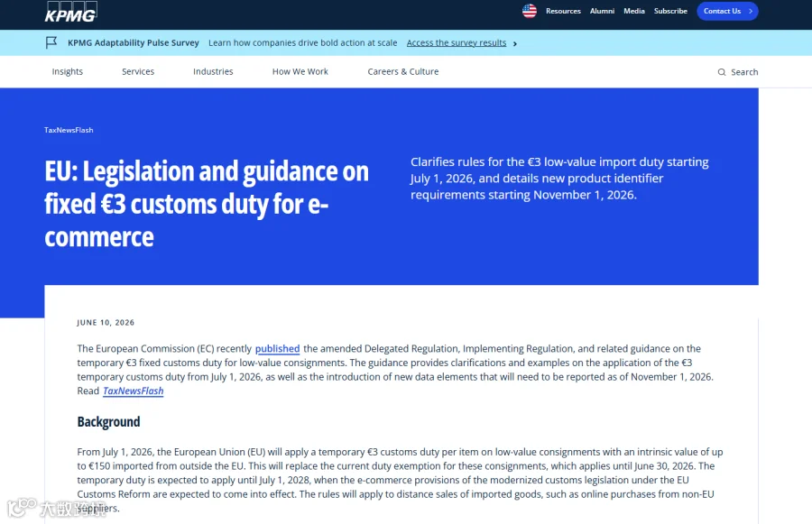Click the JUNE 10, 2026 date
812x524 pixels.
(x=106, y=323)
